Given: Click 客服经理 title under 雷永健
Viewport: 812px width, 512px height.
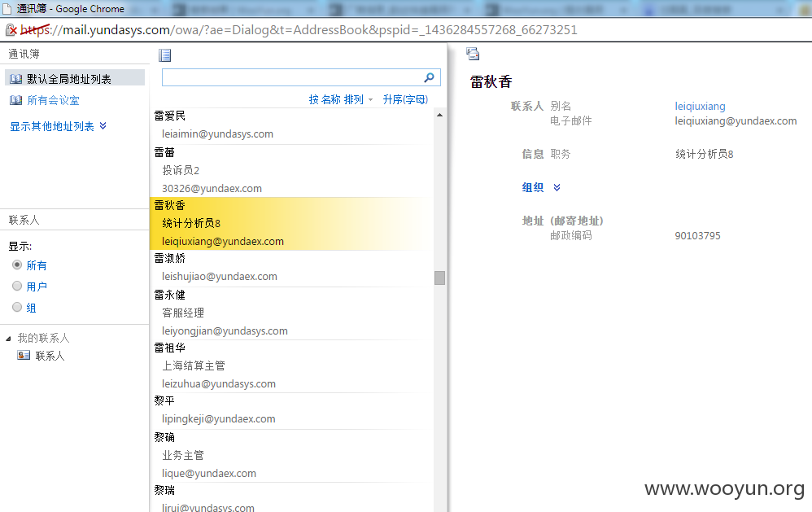Looking at the screenshot, I should coord(183,313).
